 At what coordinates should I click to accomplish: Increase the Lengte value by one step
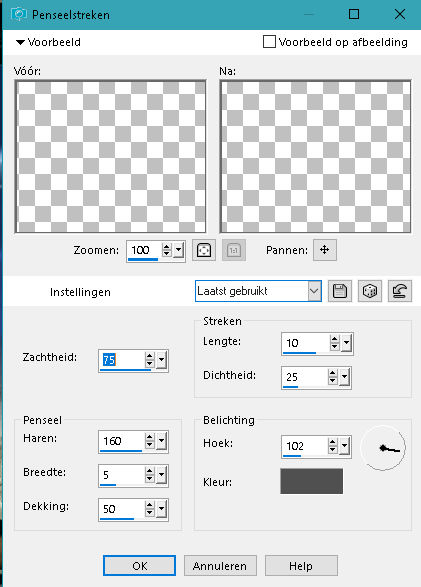[335, 339]
